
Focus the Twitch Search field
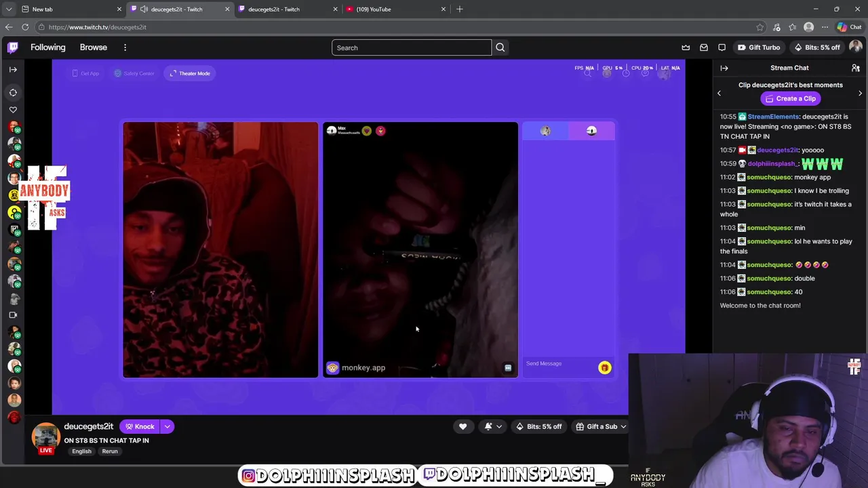(x=412, y=47)
